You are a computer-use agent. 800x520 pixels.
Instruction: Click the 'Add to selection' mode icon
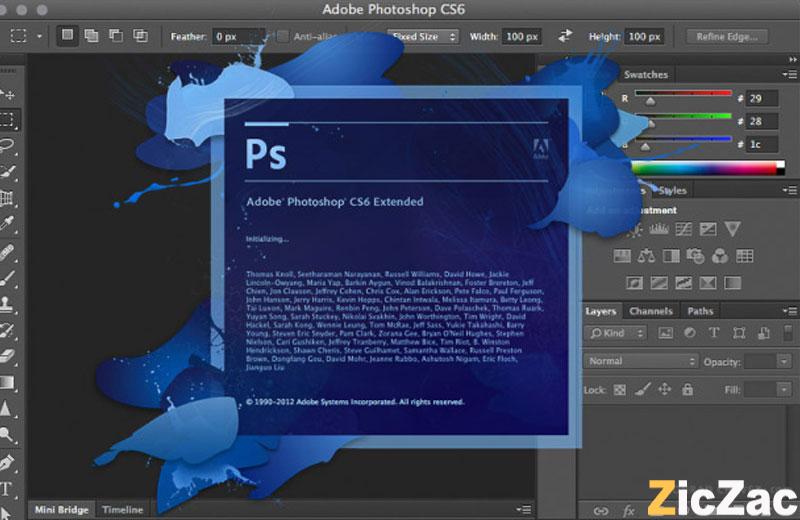tap(92, 35)
